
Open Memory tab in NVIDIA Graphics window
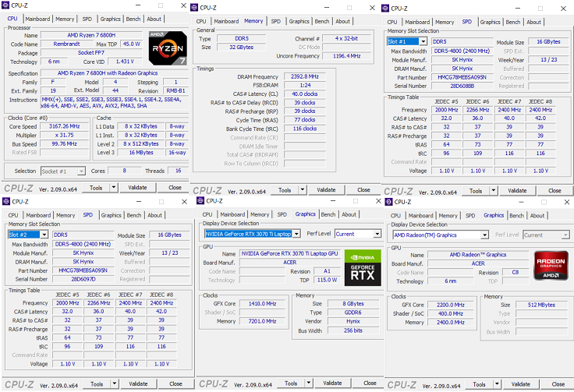click(x=260, y=214)
